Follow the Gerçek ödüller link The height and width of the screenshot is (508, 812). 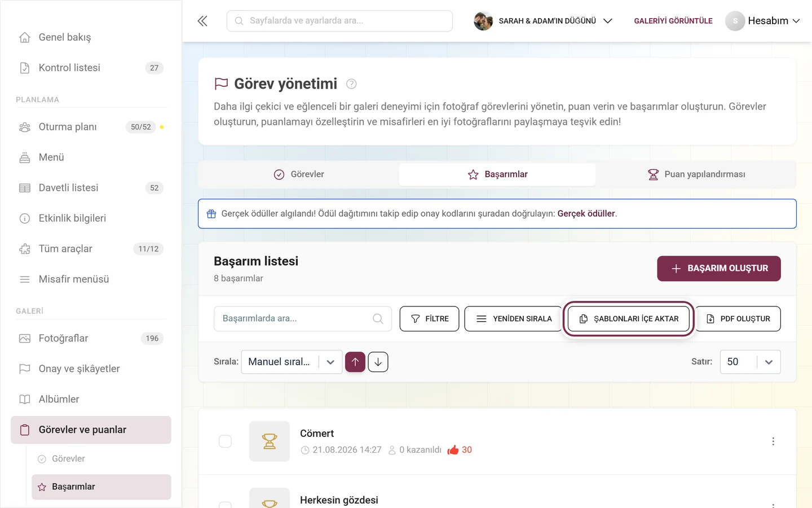pyautogui.click(x=586, y=214)
